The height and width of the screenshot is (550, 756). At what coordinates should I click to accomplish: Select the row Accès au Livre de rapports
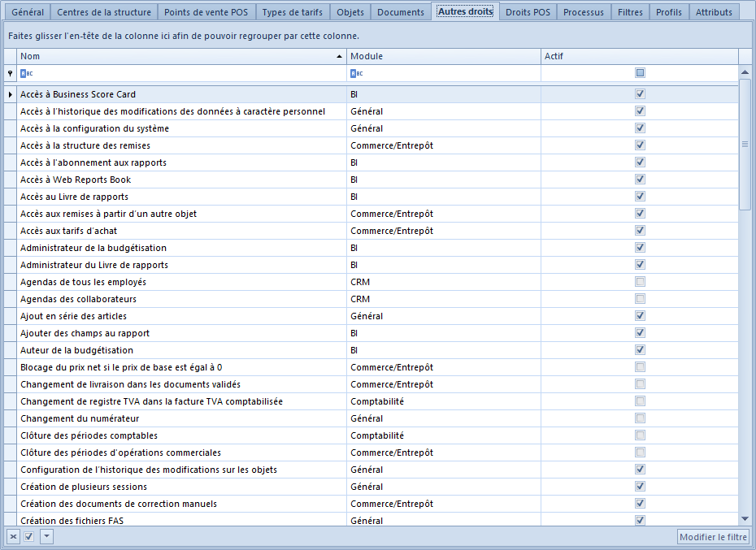coord(371,197)
